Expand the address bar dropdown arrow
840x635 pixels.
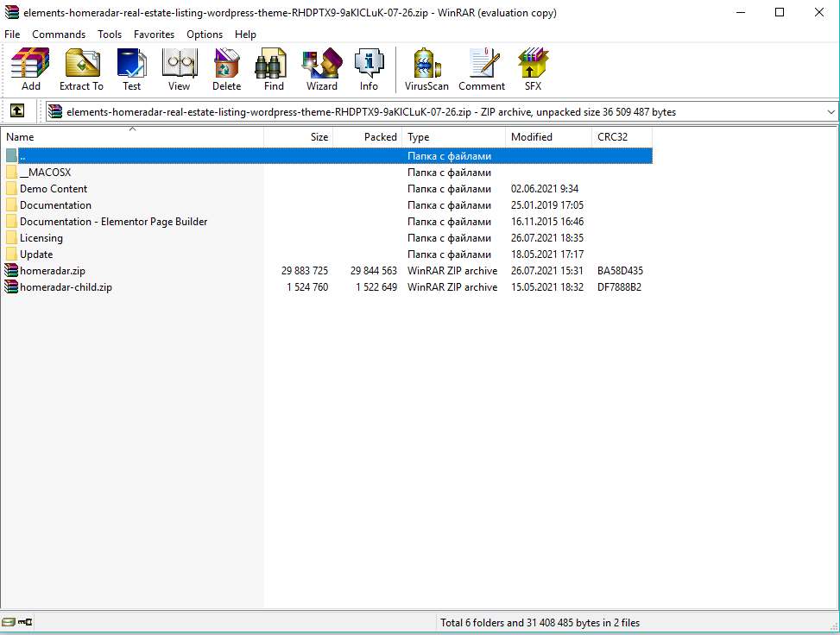[x=831, y=112]
